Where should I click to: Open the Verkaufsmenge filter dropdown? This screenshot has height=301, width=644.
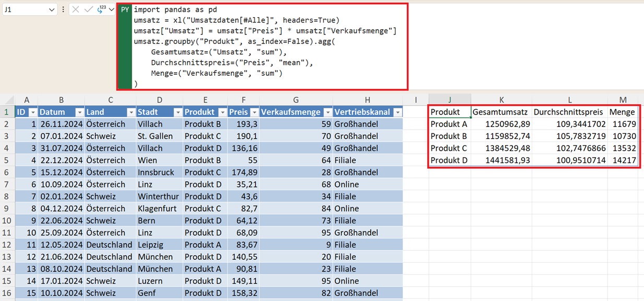(327, 112)
